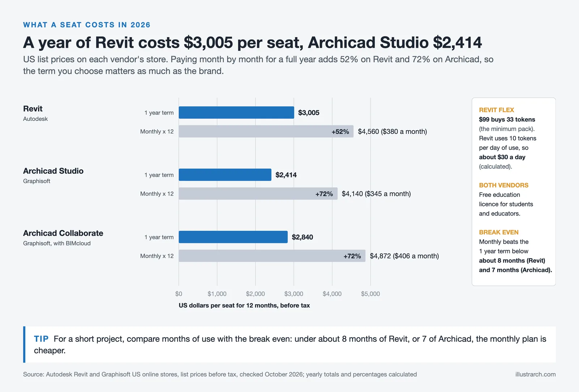Click the BOTH VENDORS sidebar heading
Image resolution: width=579 pixels, height=392 pixels.
[x=504, y=185]
